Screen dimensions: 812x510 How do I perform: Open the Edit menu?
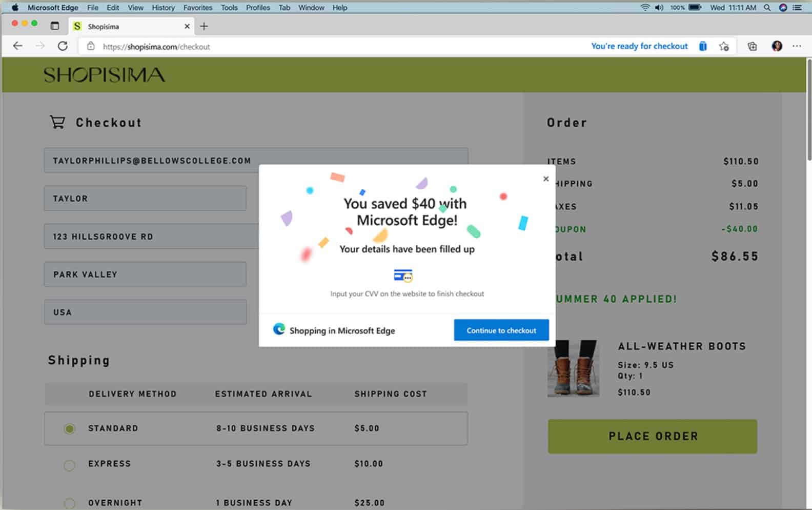[x=113, y=8]
